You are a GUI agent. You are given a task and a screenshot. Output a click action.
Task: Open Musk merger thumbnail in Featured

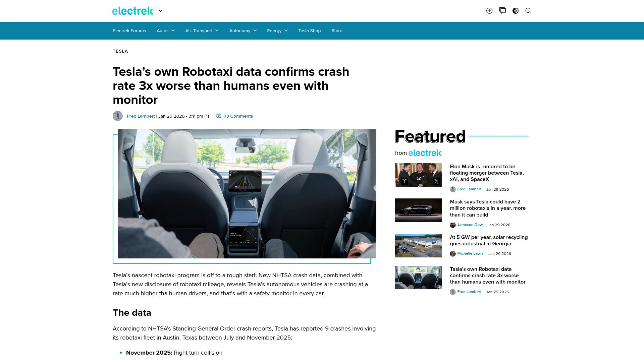(418, 175)
